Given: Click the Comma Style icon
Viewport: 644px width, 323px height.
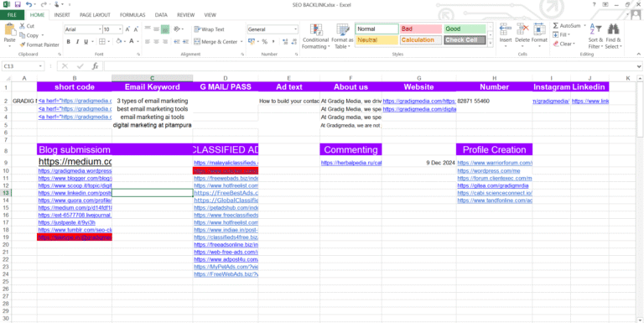Looking at the screenshot, I should 273,41.
